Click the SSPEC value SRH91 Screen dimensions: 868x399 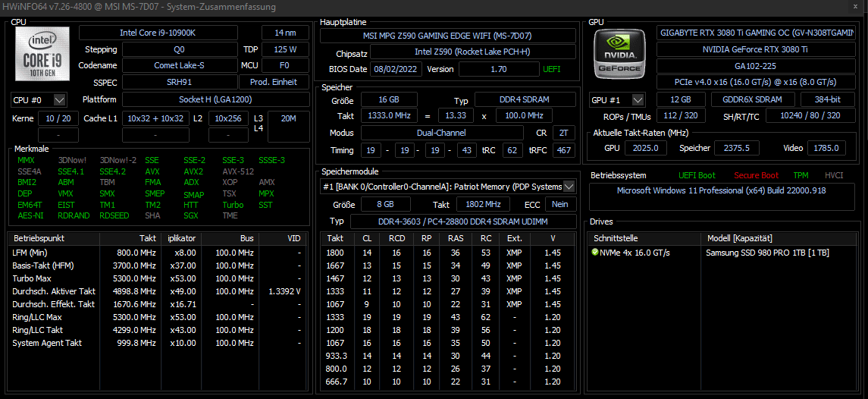(x=180, y=82)
